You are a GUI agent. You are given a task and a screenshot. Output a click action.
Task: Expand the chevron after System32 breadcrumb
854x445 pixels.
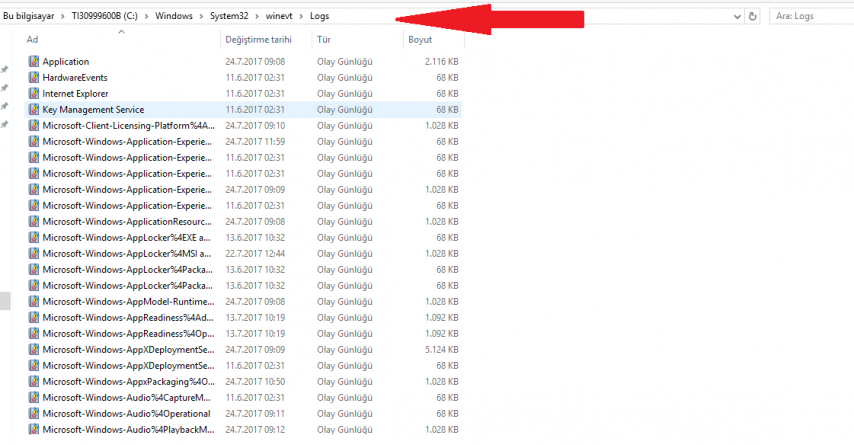tap(257, 16)
